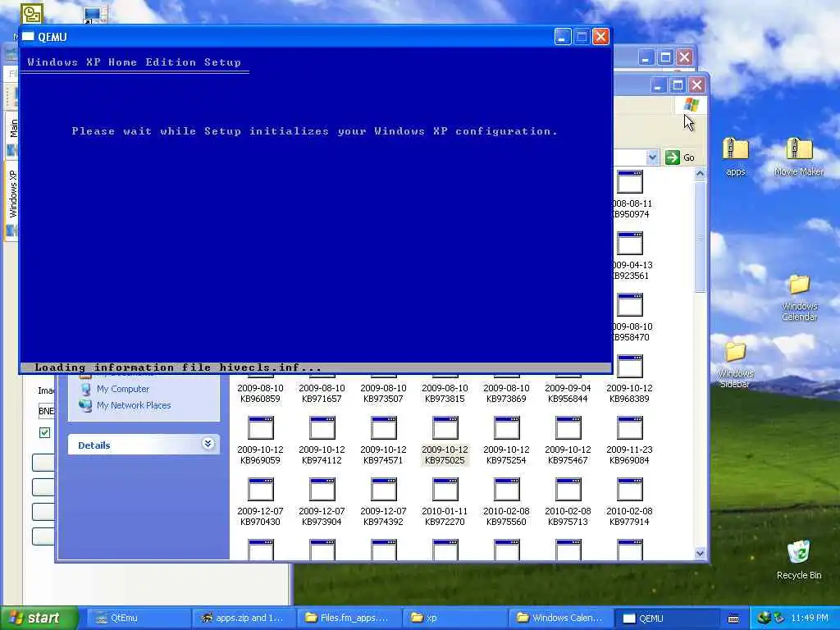Open the Start menu
This screenshot has height=630, width=840.
(39, 618)
